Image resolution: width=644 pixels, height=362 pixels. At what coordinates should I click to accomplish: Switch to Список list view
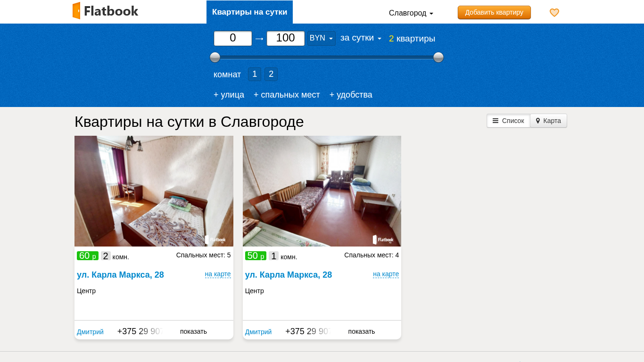(508, 121)
